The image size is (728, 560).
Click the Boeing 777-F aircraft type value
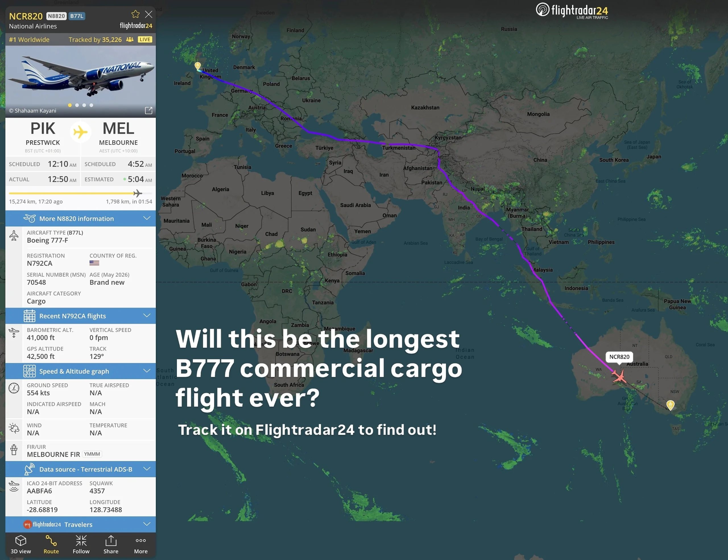click(x=48, y=240)
